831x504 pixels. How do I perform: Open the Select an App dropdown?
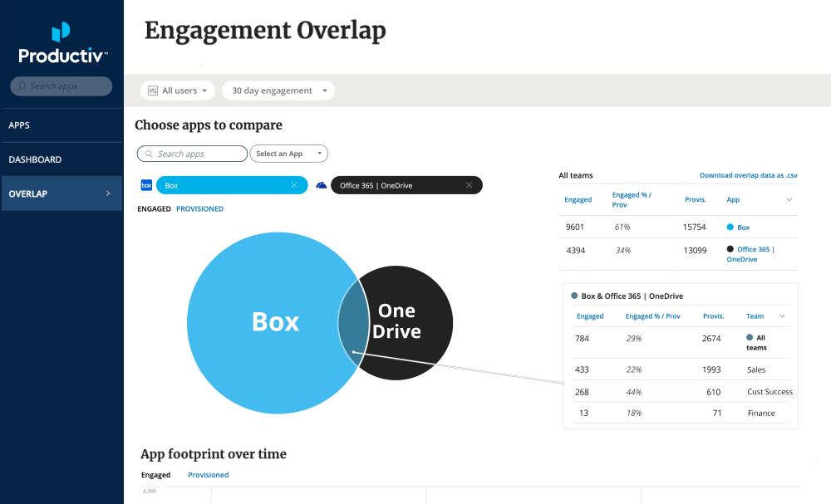(x=289, y=154)
